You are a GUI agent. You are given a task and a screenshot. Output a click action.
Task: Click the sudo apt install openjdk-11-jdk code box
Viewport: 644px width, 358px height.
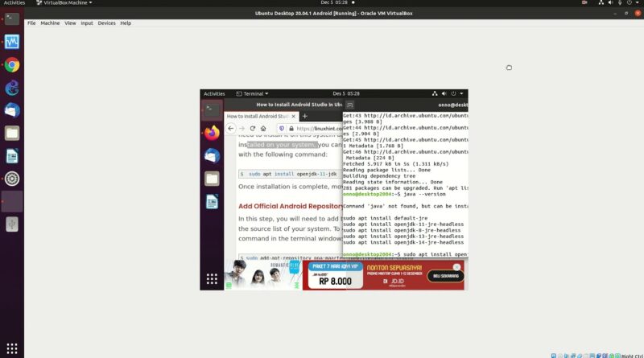click(x=290, y=174)
